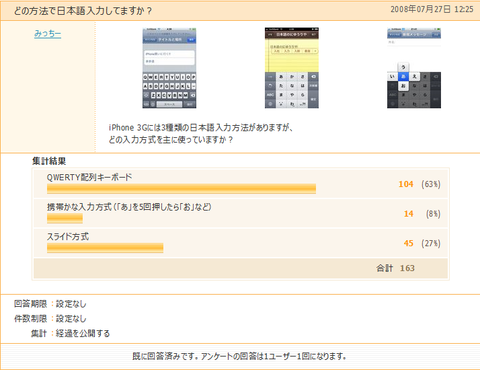The height and width of the screenshot is (370, 480).
Task: Click the (27%) percentage value
Action: [x=431, y=243]
